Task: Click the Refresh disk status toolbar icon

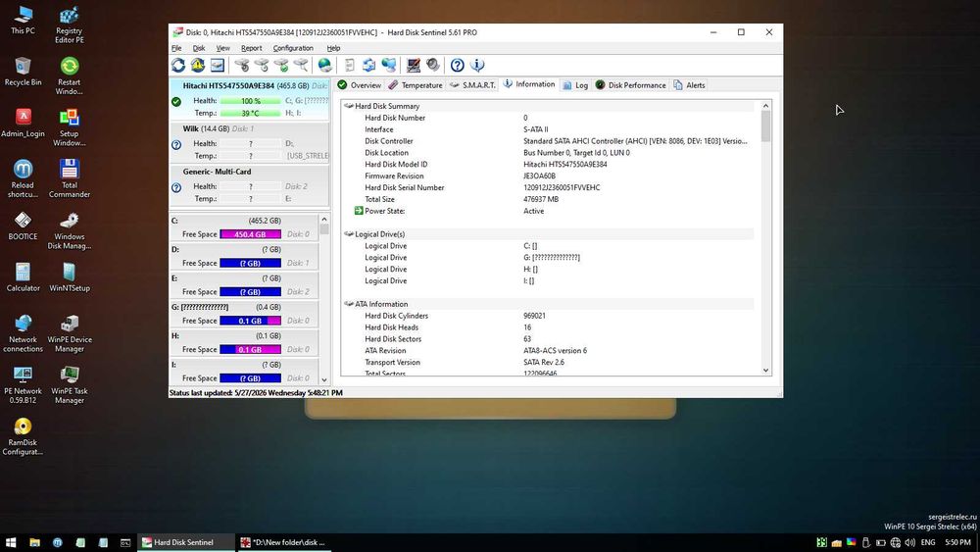Action: (178, 65)
